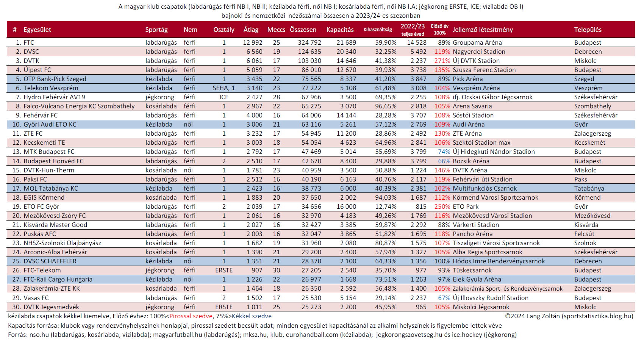The height and width of the screenshot is (341, 644).
Task: Click the Település column header
Action: click(x=588, y=30)
